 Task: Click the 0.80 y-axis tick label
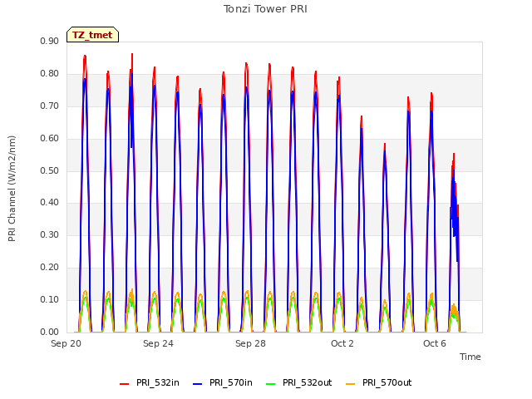pos(50,74)
